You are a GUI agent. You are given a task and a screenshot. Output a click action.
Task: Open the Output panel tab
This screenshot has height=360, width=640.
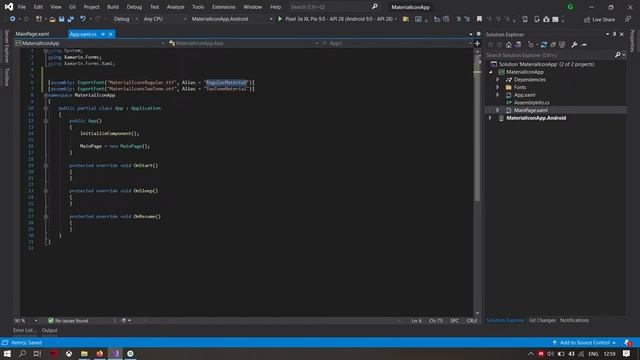(49, 331)
